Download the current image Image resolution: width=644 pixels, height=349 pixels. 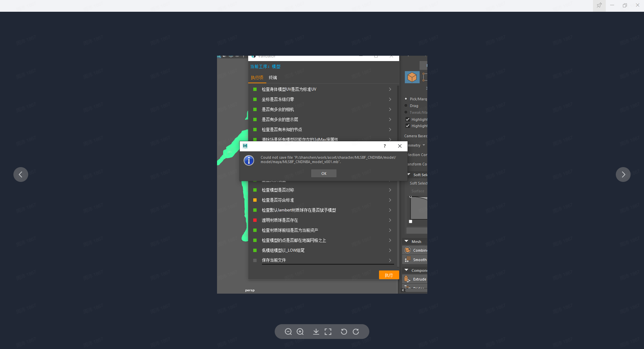pos(316,332)
